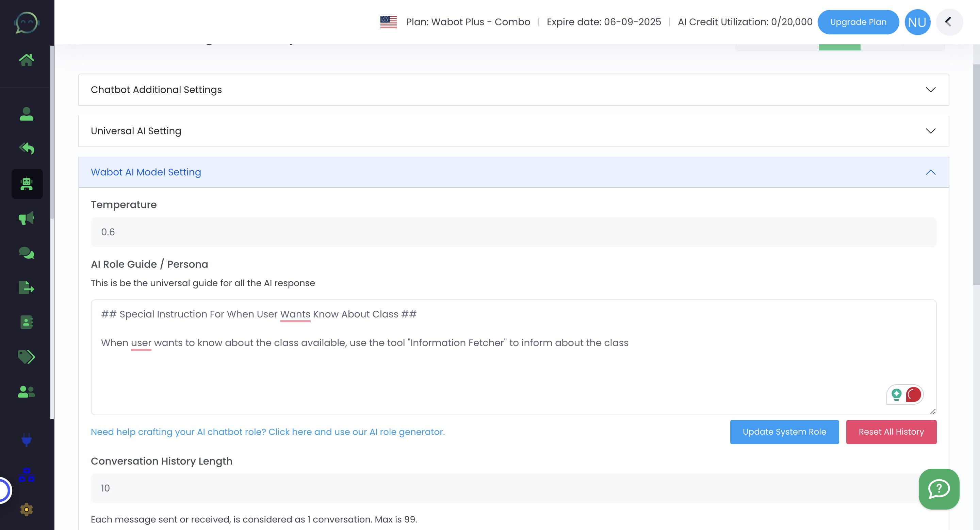Open the chat bubbles sidebar icon
The width and height of the screenshot is (980, 530).
coord(26,253)
